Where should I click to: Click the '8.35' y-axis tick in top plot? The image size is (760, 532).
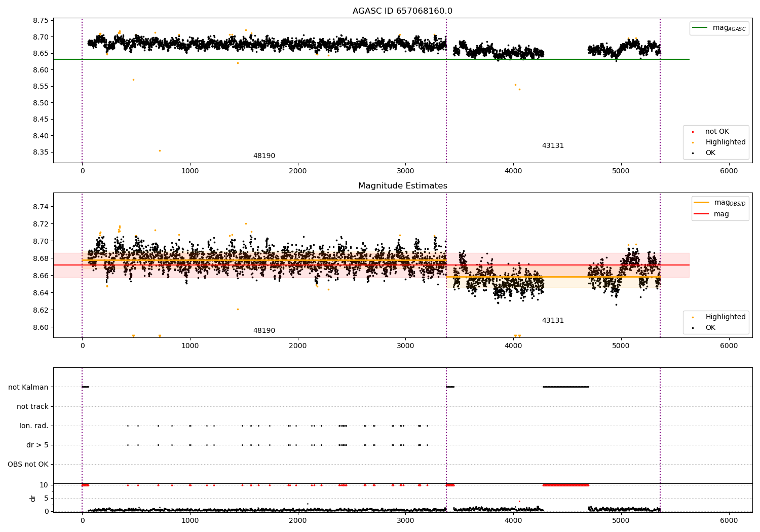coord(41,153)
